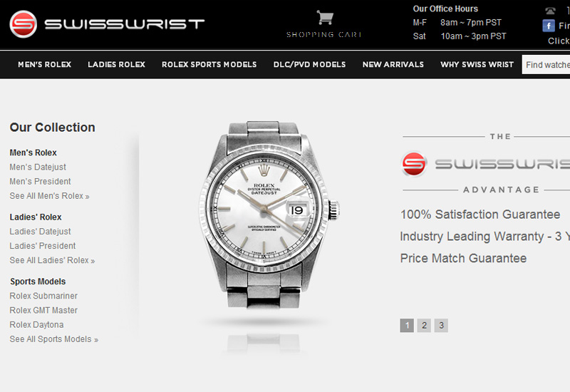
Task: Open the New Arrivals nav item
Action: tap(393, 64)
